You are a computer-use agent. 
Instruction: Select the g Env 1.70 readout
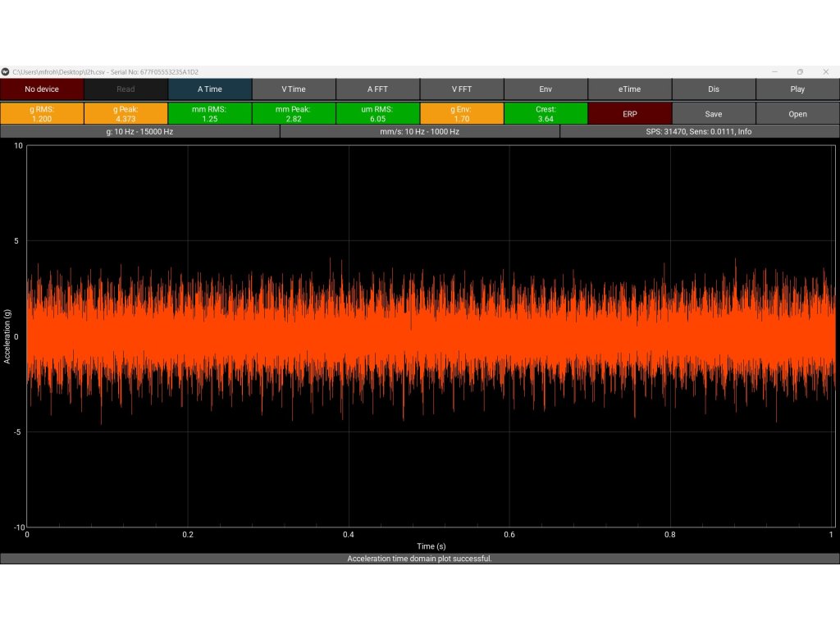tap(462, 113)
